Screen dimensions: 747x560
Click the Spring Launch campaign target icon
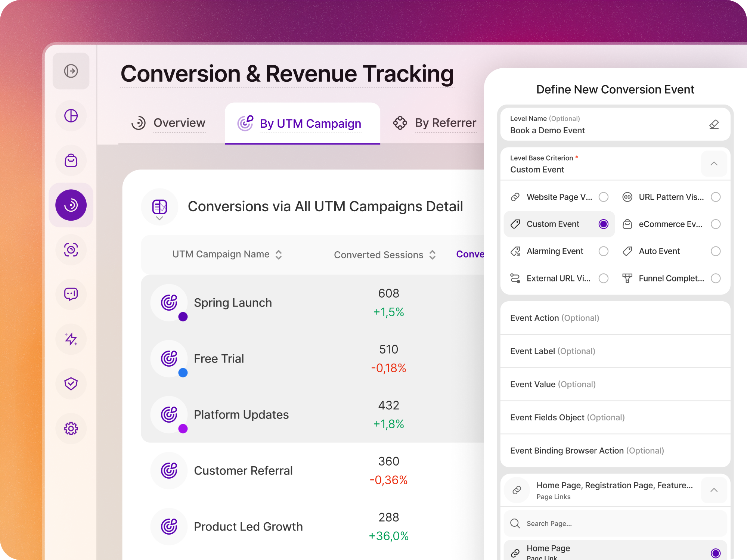click(169, 302)
